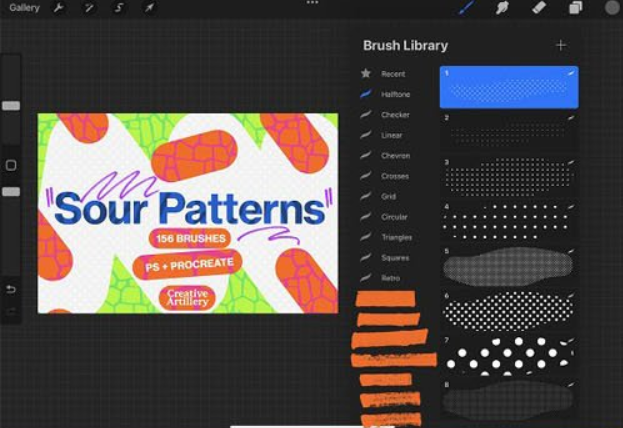Open the Layers panel
Screen dimensions: 623x428
point(576,8)
